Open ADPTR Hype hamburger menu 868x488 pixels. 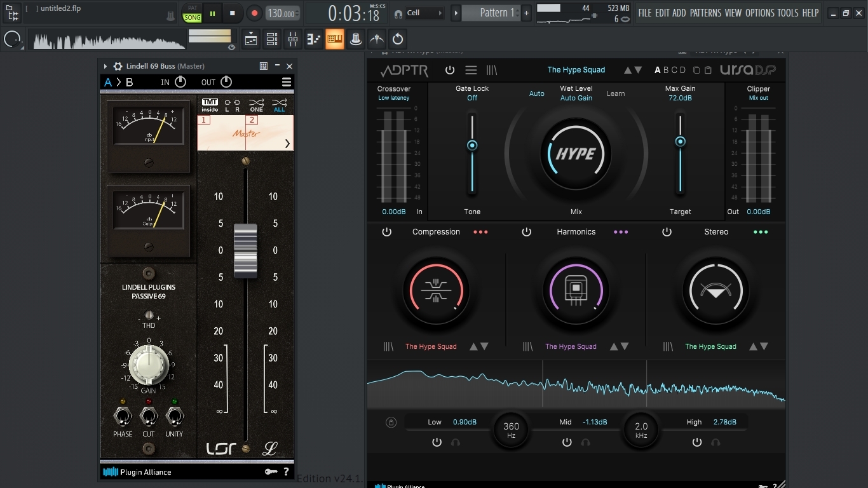click(x=471, y=70)
